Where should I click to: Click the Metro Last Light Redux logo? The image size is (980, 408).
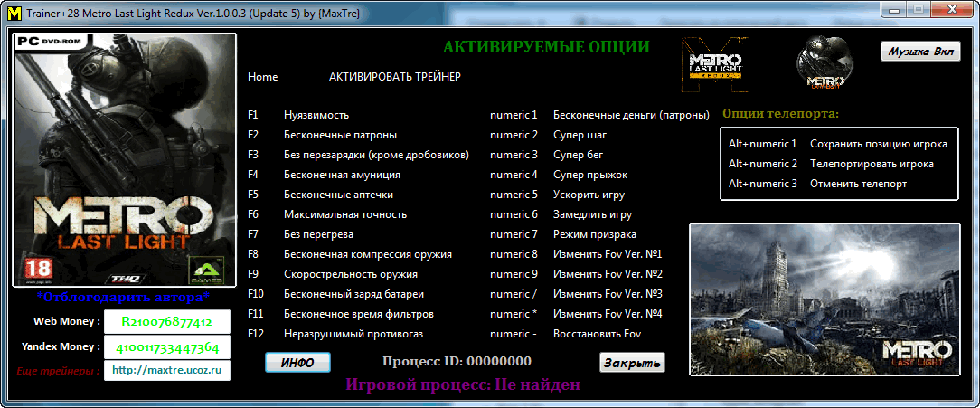[714, 64]
